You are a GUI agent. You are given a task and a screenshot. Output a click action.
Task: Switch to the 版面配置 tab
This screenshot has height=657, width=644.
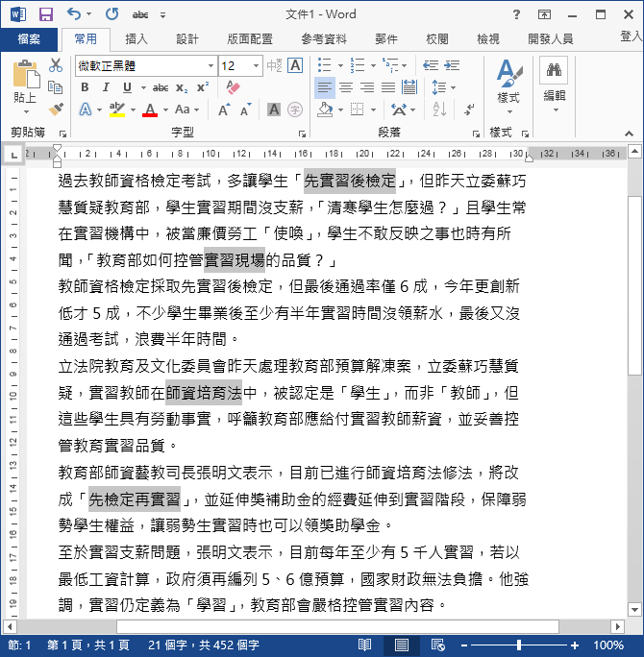250,39
